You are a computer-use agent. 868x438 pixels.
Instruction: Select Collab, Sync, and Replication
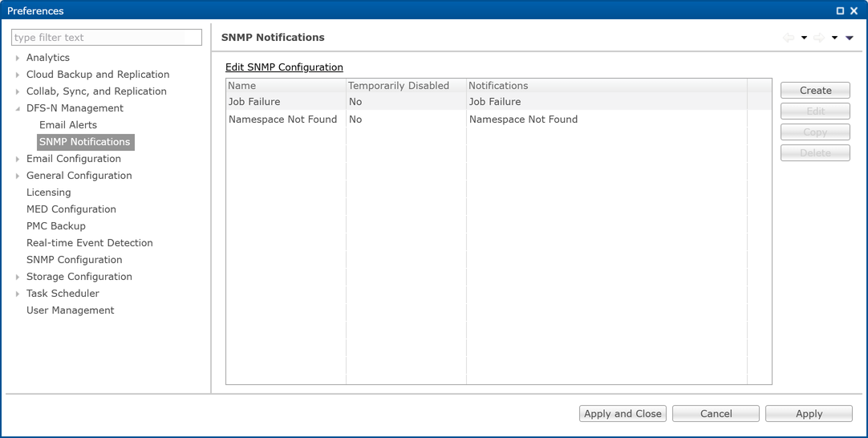[96, 91]
